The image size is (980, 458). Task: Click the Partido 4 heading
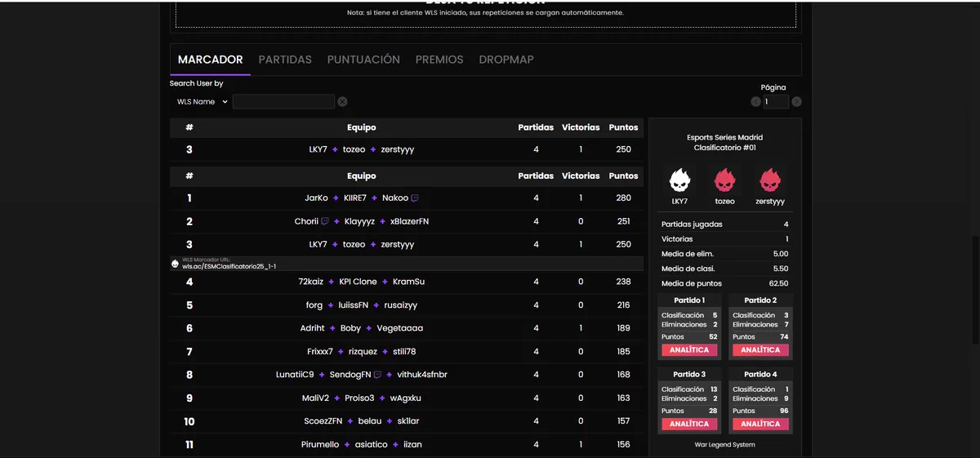(x=760, y=375)
